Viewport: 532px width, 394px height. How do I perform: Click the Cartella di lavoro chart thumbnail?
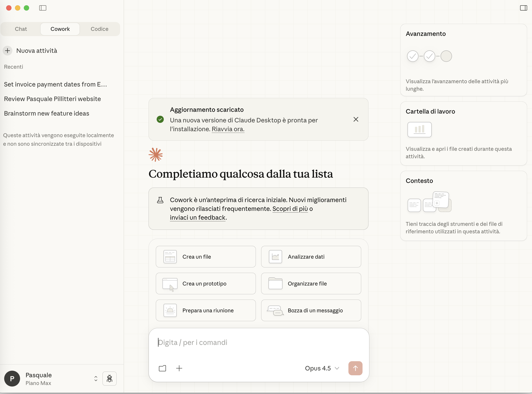tap(420, 129)
